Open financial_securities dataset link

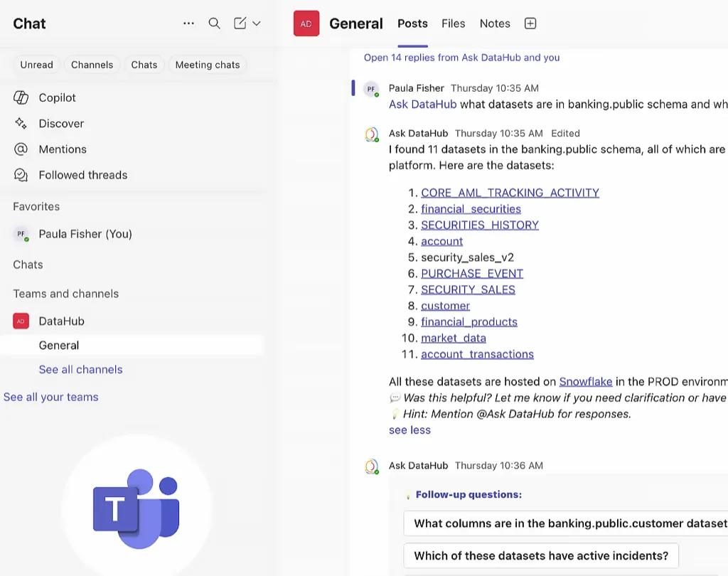coord(471,209)
